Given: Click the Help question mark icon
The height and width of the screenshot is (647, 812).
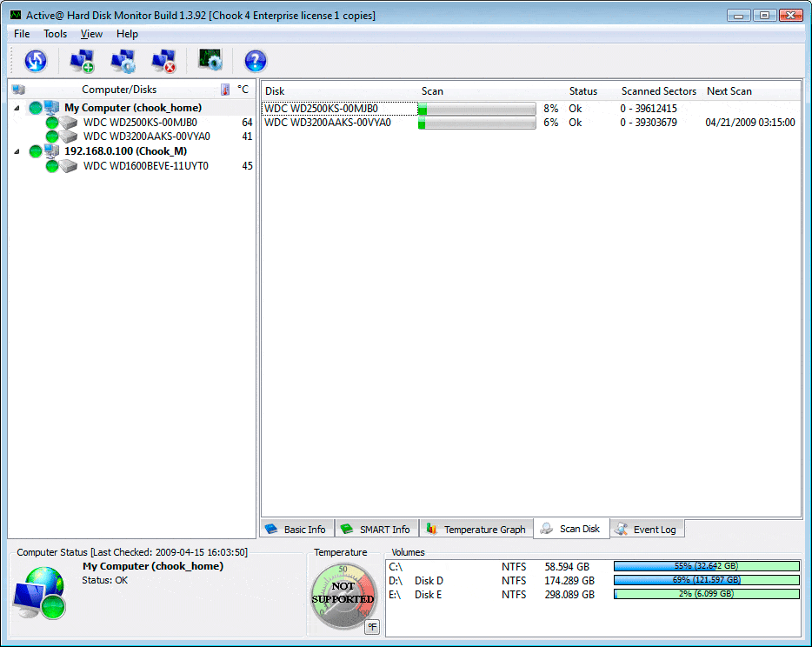Looking at the screenshot, I should coord(255,61).
